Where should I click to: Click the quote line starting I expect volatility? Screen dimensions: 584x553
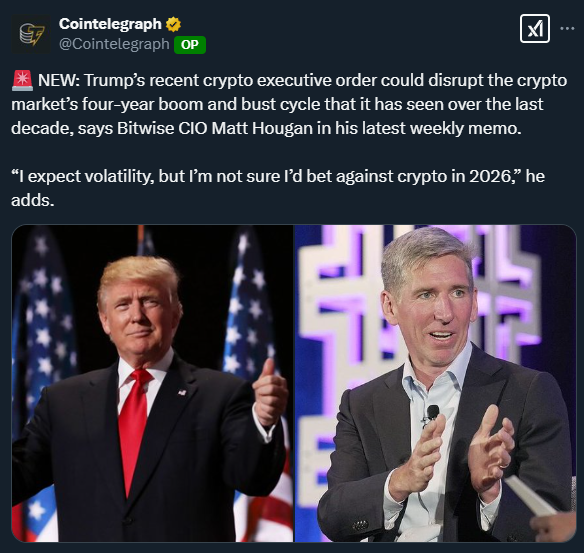[x=278, y=177]
